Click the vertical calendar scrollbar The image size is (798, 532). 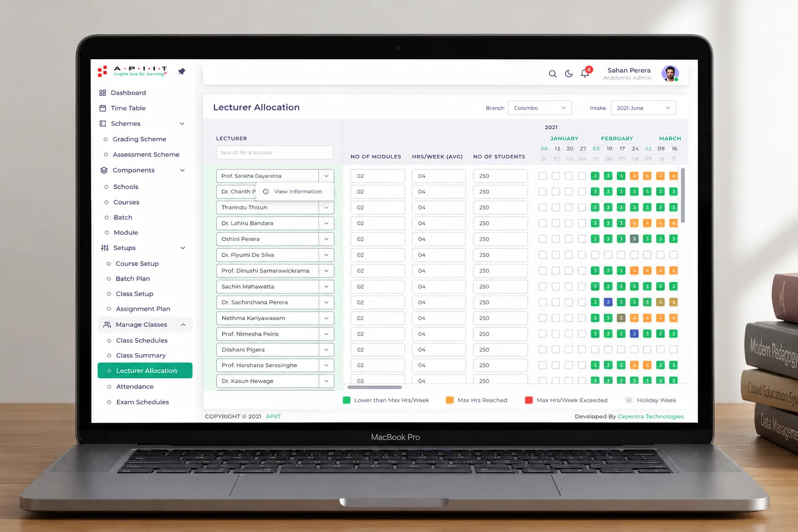[683, 195]
